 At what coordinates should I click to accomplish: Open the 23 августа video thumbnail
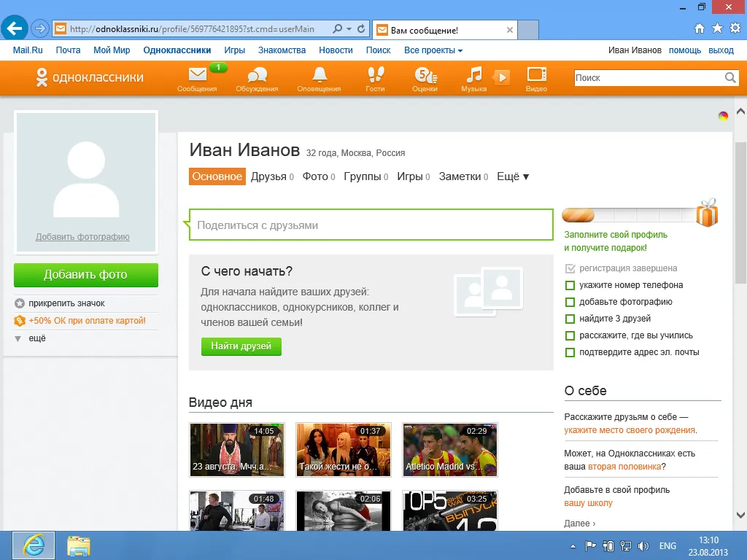(237, 449)
